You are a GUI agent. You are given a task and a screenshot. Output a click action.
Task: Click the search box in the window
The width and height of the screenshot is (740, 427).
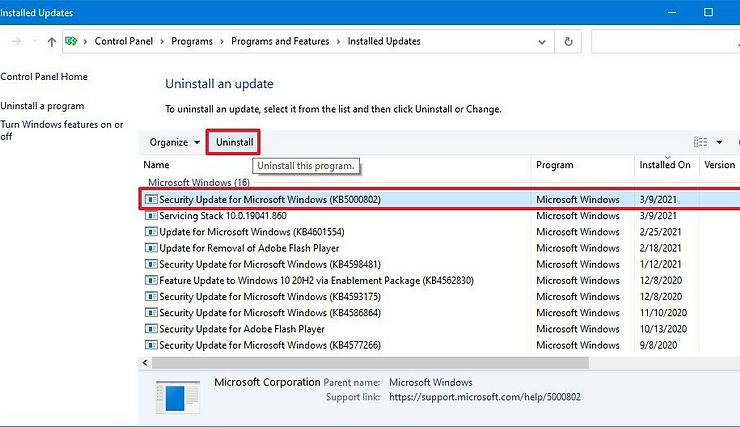665,42
